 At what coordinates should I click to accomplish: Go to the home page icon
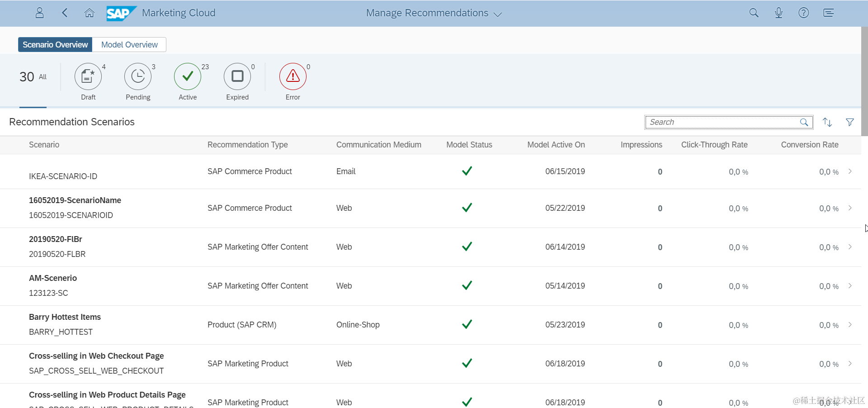[90, 13]
